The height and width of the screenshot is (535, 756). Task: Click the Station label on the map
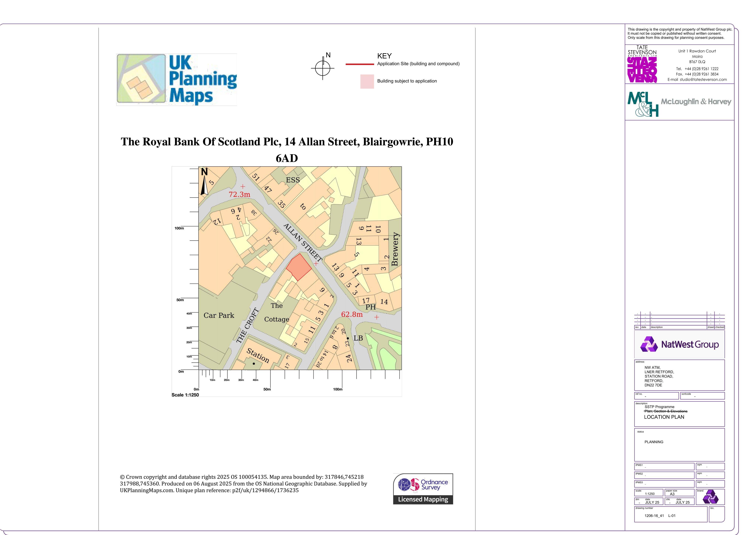coord(258,355)
